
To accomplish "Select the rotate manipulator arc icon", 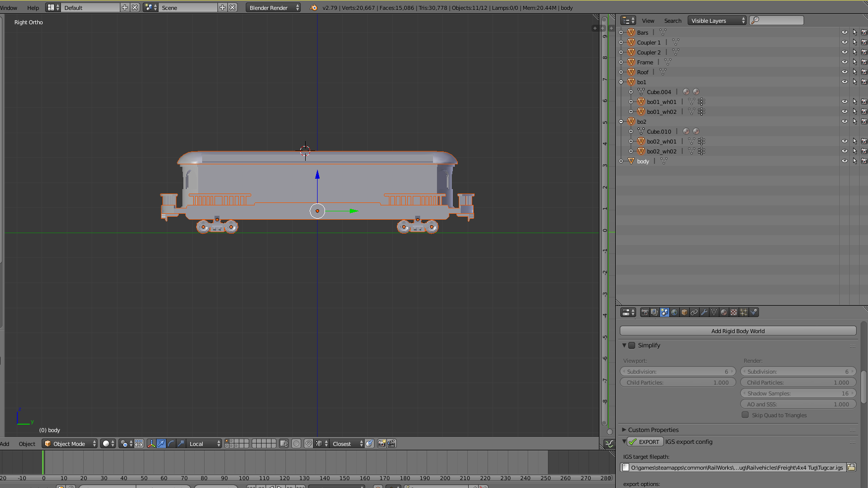I will coord(171,443).
